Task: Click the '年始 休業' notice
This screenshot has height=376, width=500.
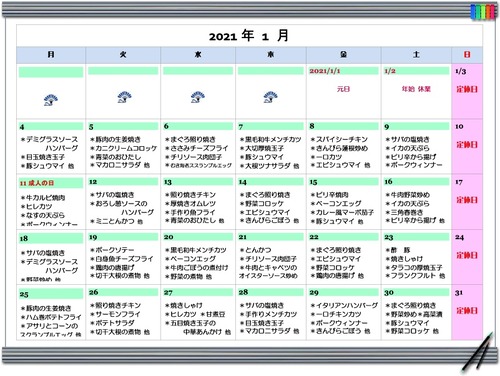Action: tap(416, 89)
